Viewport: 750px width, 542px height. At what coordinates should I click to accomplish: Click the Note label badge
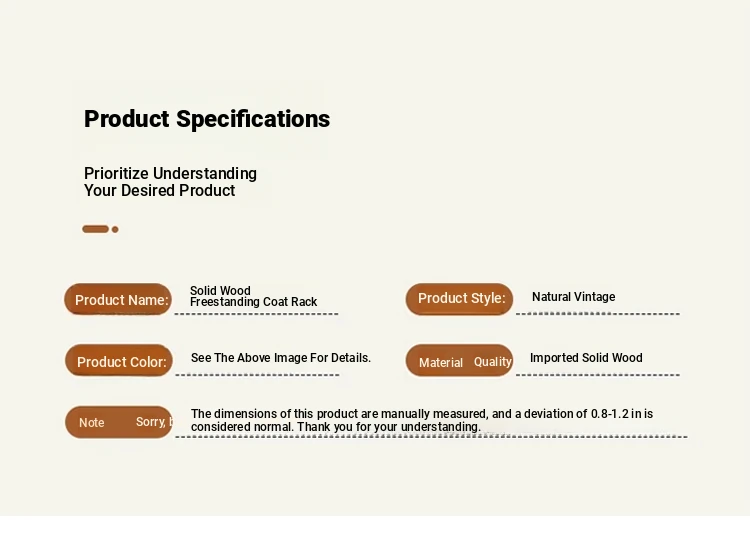tap(119, 422)
